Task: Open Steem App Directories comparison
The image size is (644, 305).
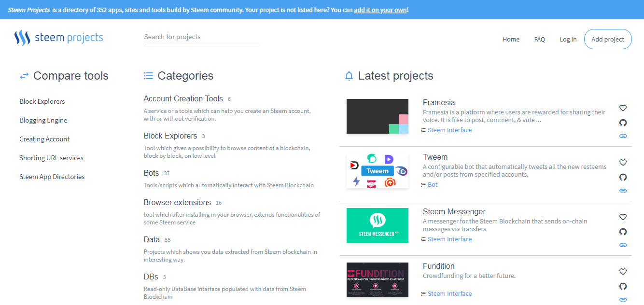Action: pos(52,177)
